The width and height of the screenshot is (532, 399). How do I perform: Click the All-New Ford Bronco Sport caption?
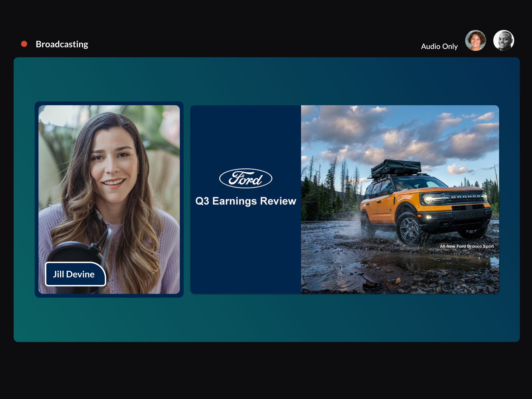pos(467,246)
